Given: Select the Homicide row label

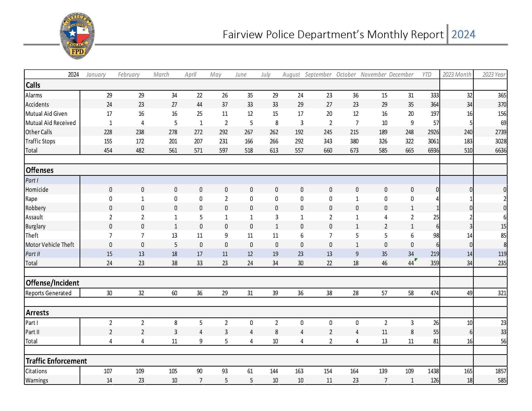Looking at the screenshot, I should coord(37,190).
